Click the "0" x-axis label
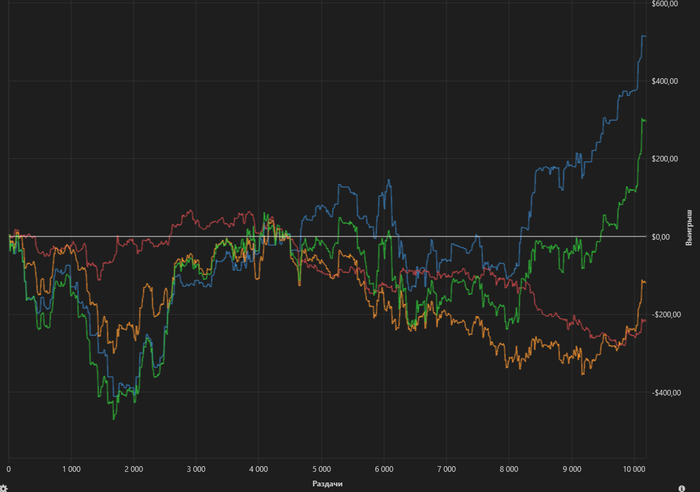Image resolution: width=700 pixels, height=492 pixels. click(x=8, y=469)
